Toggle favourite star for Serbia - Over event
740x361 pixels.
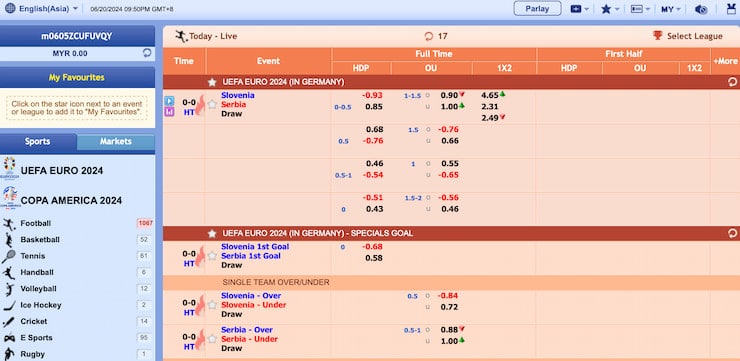(212, 339)
